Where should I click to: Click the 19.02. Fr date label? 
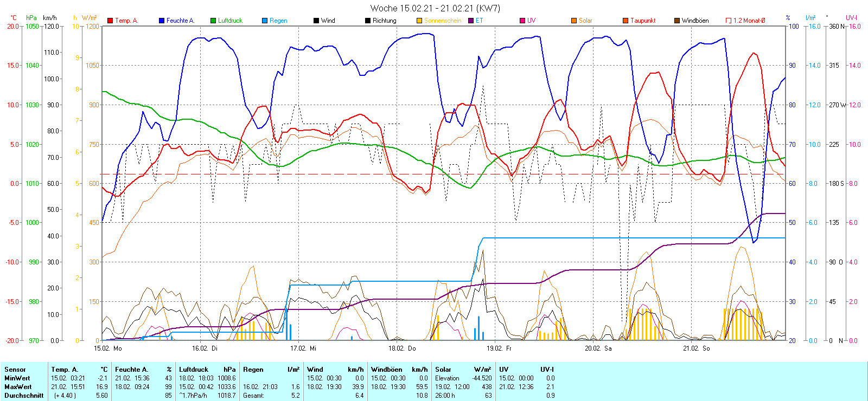(x=499, y=348)
